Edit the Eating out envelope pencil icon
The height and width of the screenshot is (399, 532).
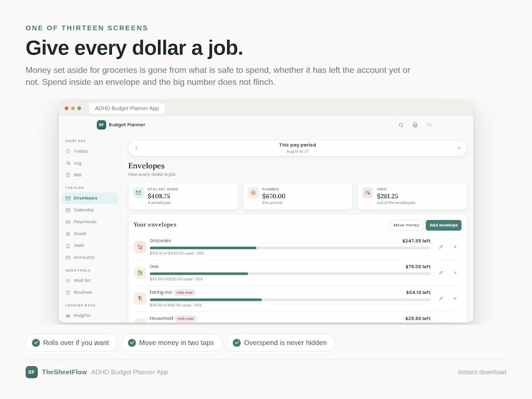[441, 299]
